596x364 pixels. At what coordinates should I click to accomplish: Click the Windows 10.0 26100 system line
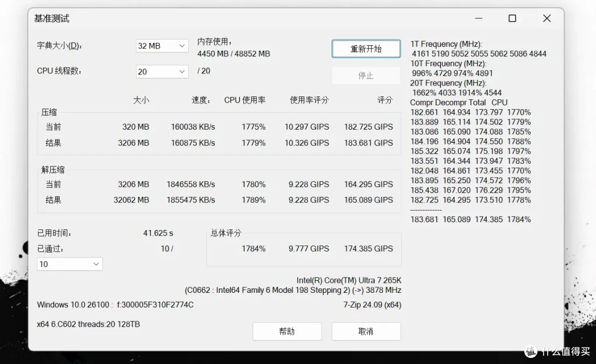(x=115, y=305)
